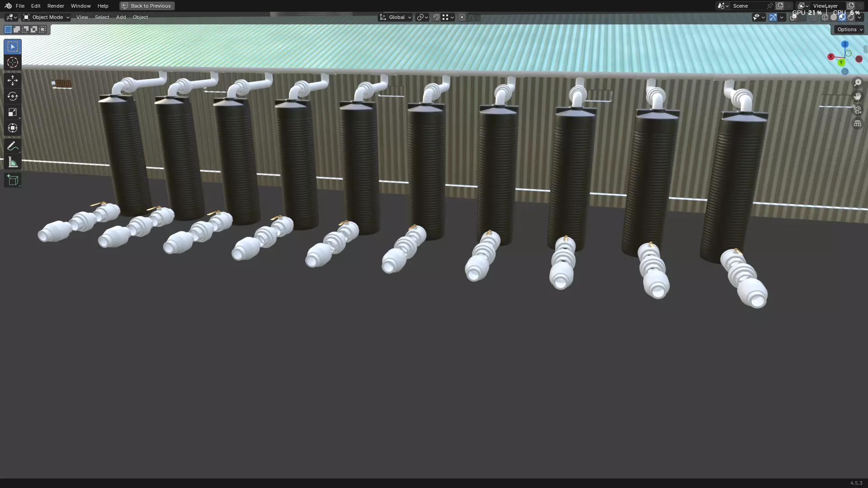868x488 pixels.
Task: Click the pan view hand icon
Action: [x=857, y=96]
